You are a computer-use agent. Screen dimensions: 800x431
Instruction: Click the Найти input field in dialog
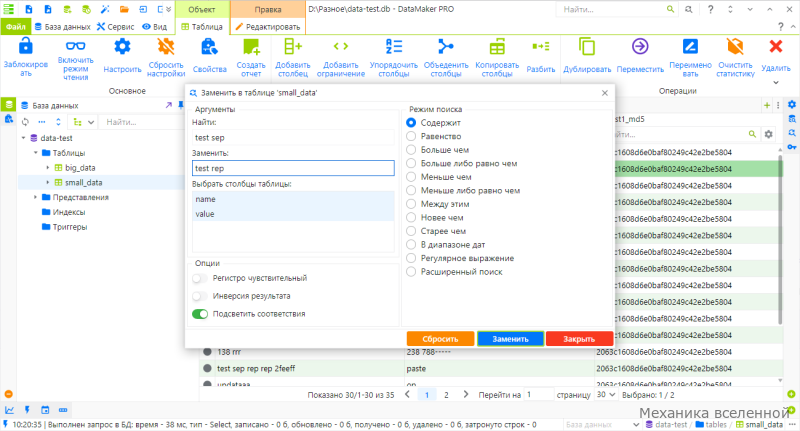click(293, 138)
